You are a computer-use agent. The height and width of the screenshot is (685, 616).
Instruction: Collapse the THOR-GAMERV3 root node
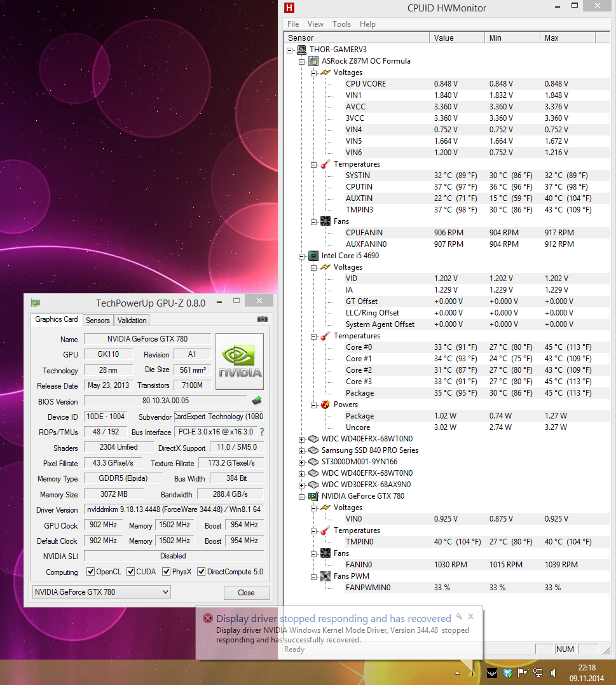coord(289,50)
